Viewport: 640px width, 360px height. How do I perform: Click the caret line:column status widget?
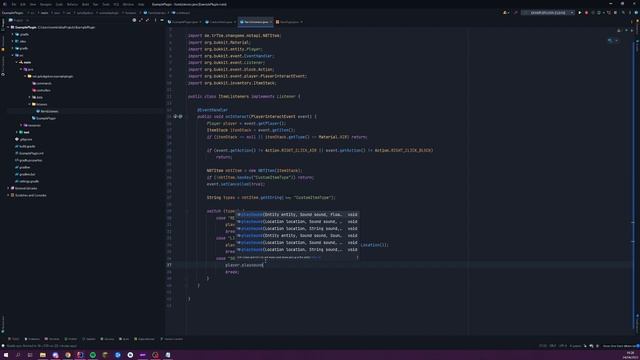(542, 346)
